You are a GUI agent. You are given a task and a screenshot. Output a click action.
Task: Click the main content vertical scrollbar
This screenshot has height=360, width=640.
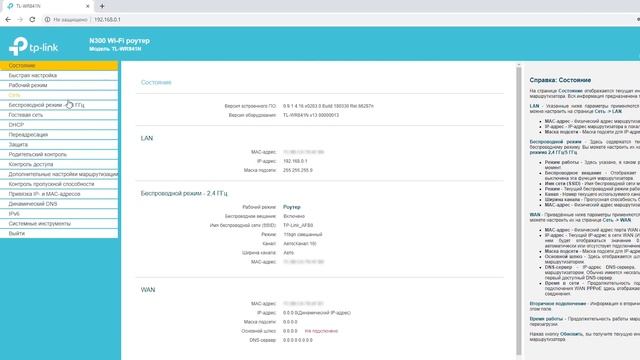click(519, 210)
